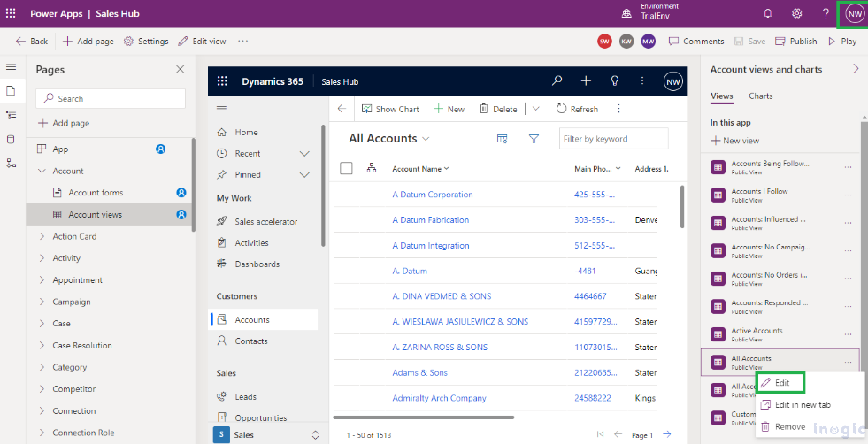Open the All Accounts view selector dropdown
The image size is (868, 444).
point(426,139)
